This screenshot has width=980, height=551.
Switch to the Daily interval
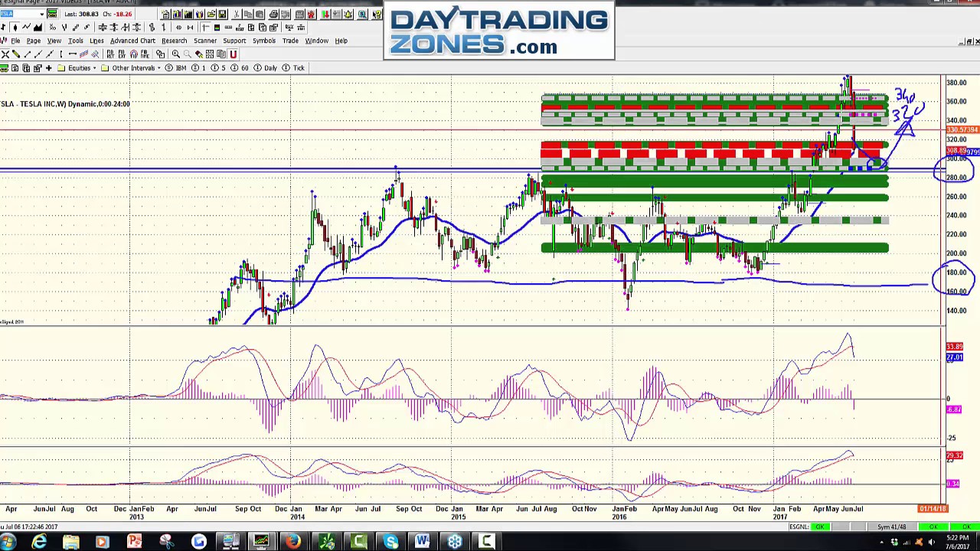[x=265, y=68]
